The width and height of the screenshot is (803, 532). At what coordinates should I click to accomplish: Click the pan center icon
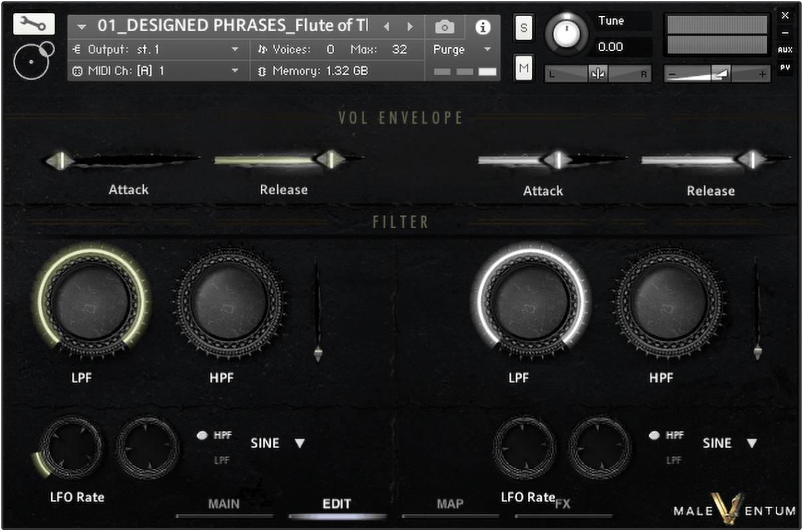pyautogui.click(x=597, y=74)
